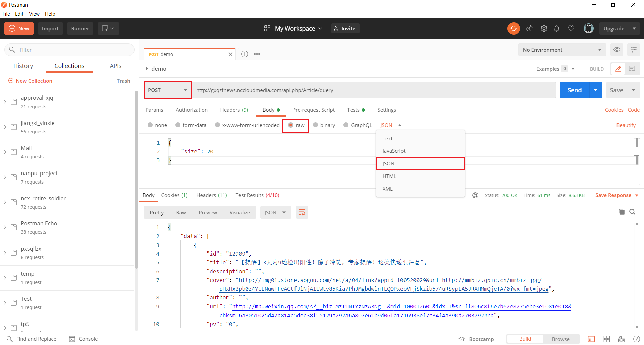The image size is (644, 345).
Task: Open a new request tab with plus icon
Action: [245, 54]
